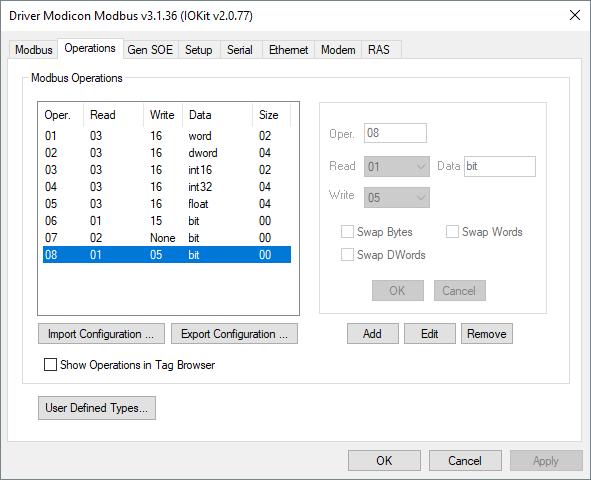The width and height of the screenshot is (591, 480).
Task: Click Cancel in operation editor panel
Action: (x=459, y=290)
